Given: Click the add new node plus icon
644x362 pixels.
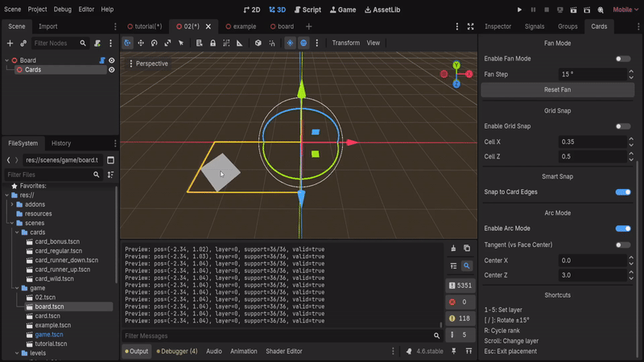Looking at the screenshot, I should [10, 43].
